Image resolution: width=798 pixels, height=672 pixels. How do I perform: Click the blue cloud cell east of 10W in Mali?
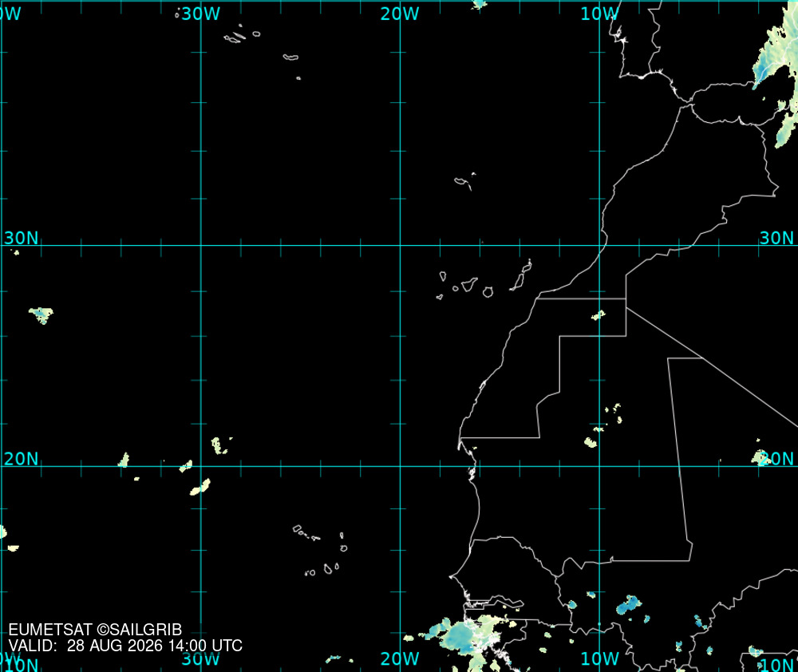629,605
